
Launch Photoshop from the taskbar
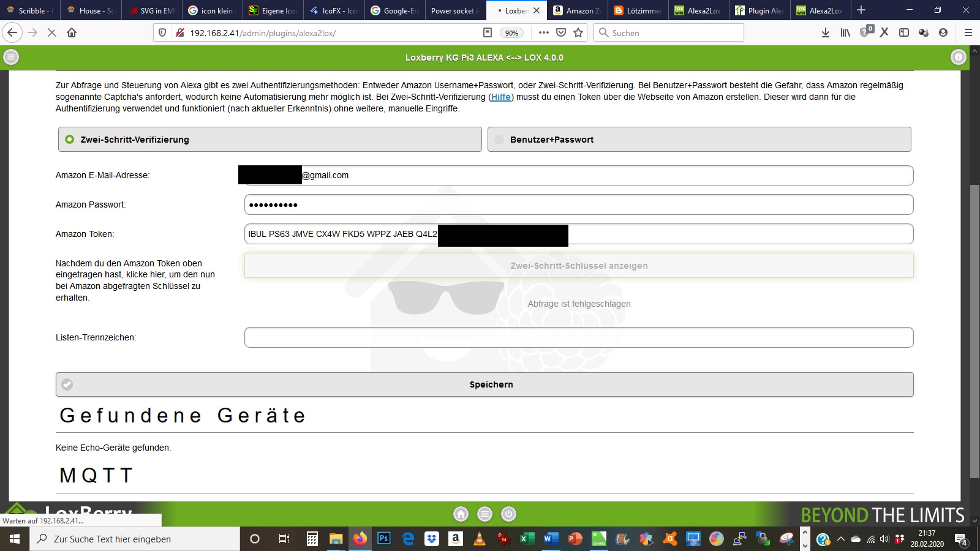(x=384, y=539)
